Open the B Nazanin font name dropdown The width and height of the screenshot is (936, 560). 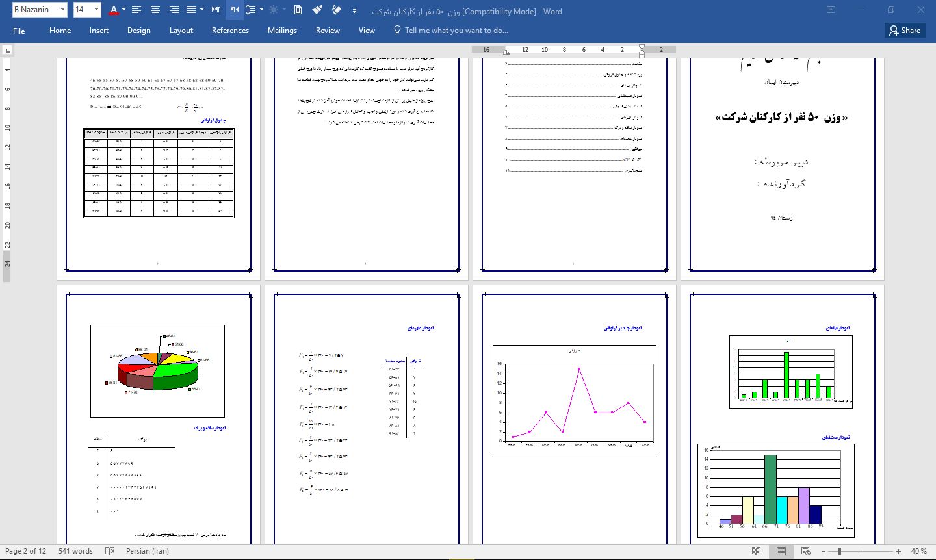pyautogui.click(x=62, y=10)
